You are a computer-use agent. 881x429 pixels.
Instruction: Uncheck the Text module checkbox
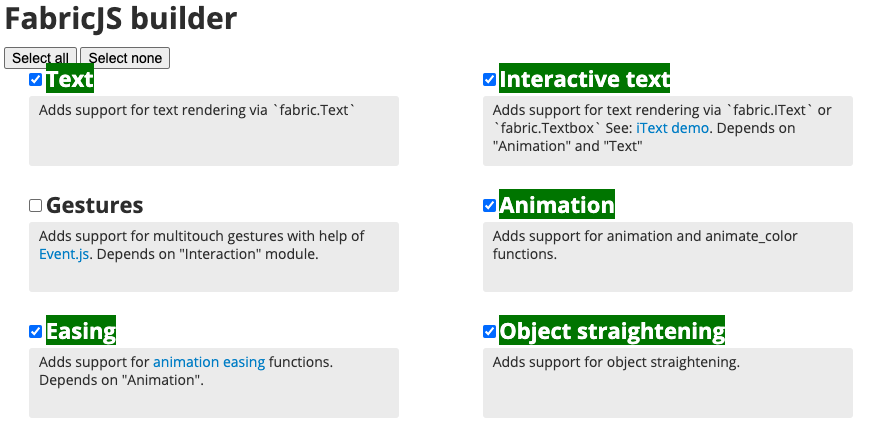point(36,80)
